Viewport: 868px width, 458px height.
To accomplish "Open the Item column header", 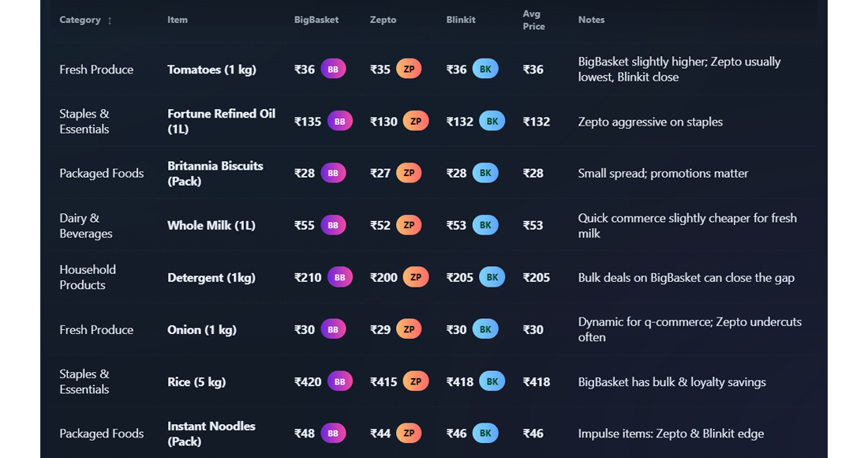I will [x=177, y=20].
